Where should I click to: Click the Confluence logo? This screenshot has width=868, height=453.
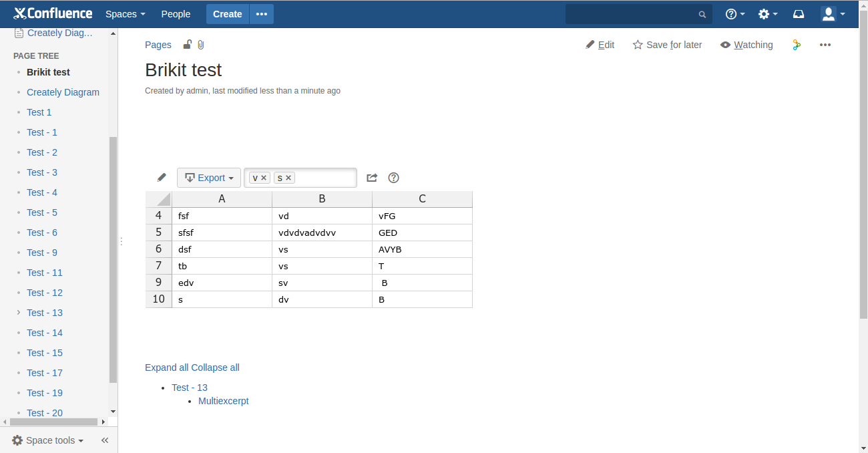click(x=53, y=13)
